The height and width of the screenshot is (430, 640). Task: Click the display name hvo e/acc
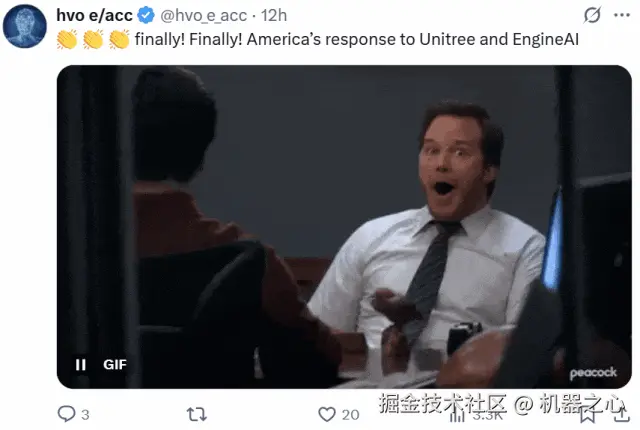[x=94, y=16]
